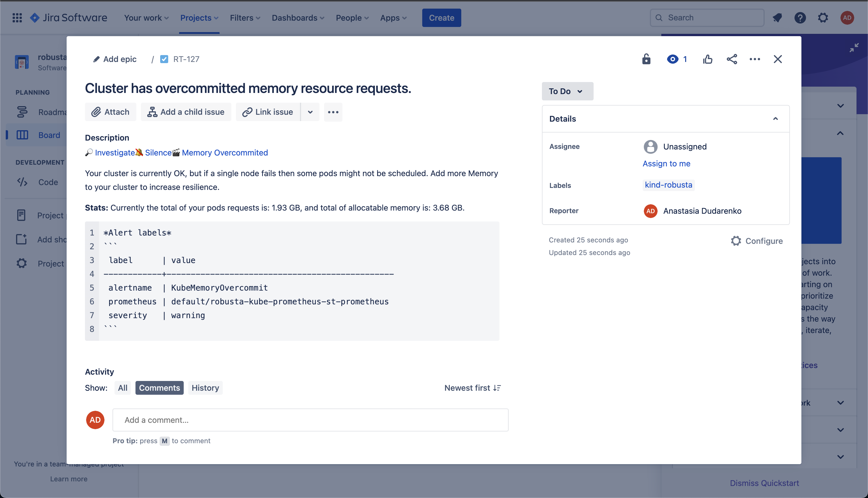Click the AD avatar beside comment box

tap(95, 420)
